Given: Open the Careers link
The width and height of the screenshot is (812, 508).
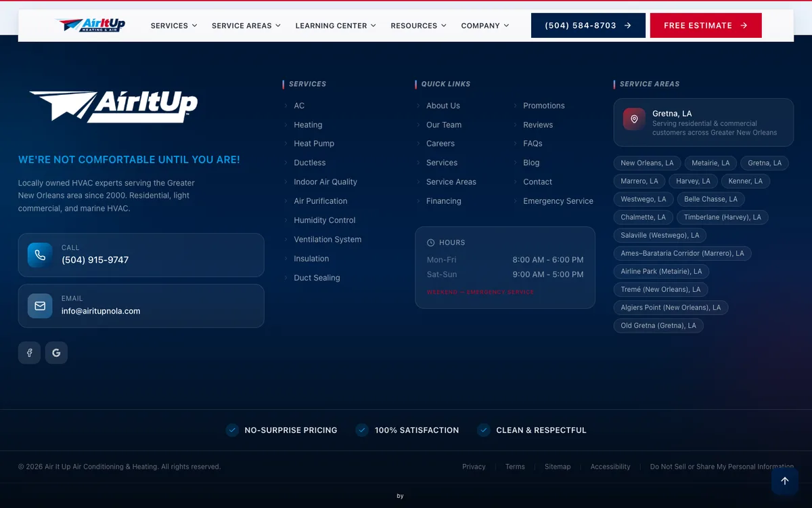Looking at the screenshot, I should pyautogui.click(x=441, y=144).
